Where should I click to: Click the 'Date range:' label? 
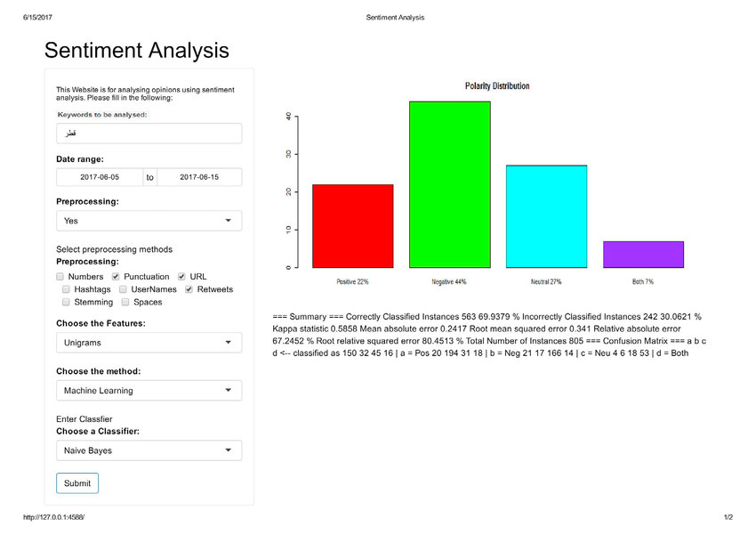point(80,159)
